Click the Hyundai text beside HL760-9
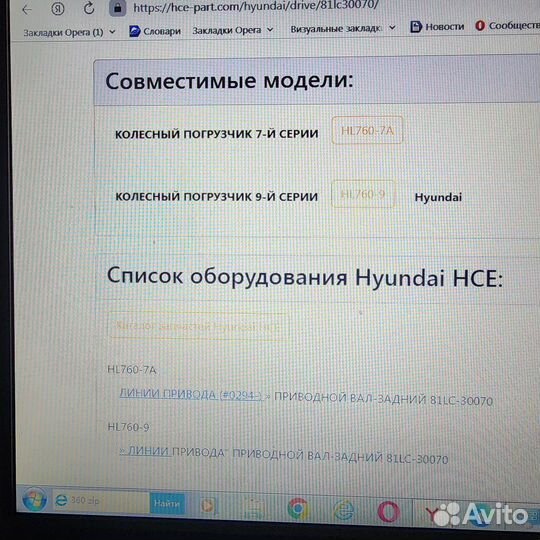540x540 pixels. [x=438, y=197]
